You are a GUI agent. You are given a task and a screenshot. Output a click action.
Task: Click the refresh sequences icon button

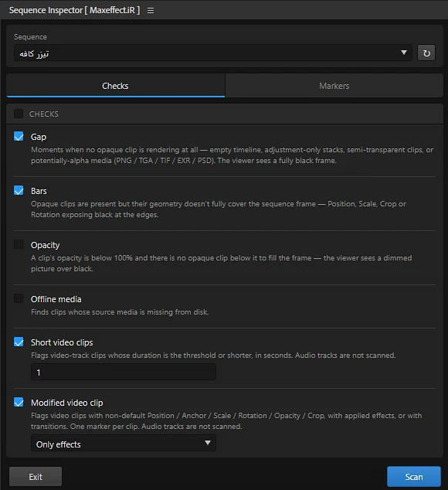426,53
